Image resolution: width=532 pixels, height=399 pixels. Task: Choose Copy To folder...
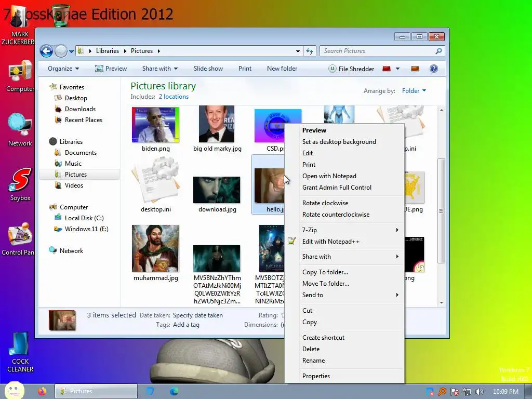[x=344, y=272]
